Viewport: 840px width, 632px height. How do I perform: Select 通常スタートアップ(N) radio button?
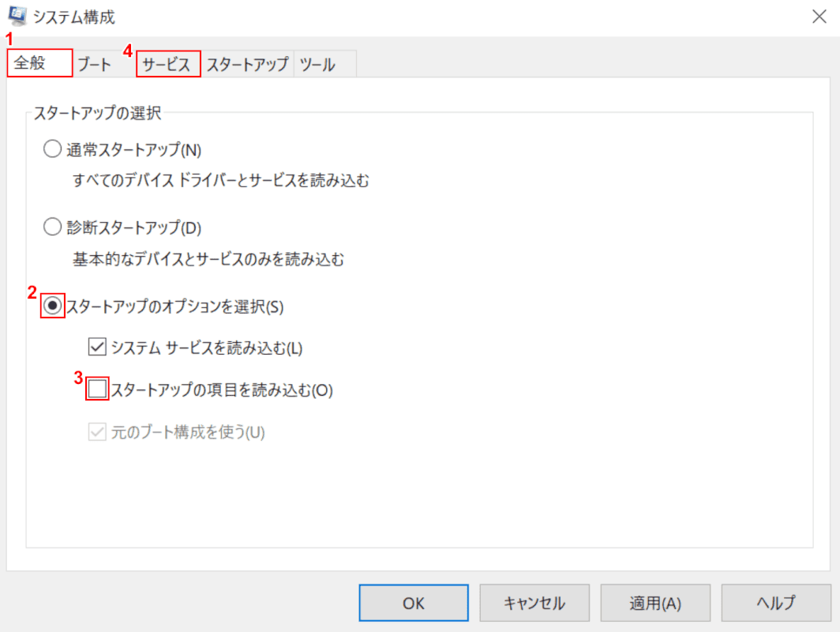point(52,149)
